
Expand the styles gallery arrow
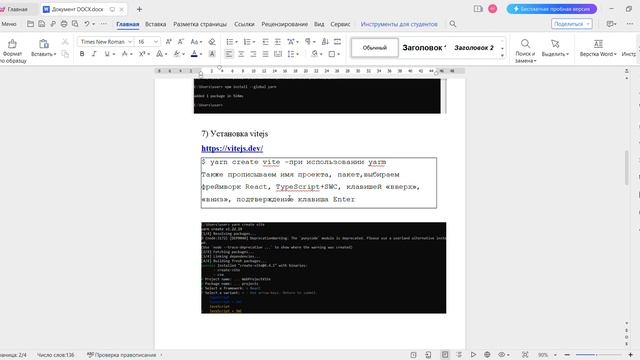502,56
